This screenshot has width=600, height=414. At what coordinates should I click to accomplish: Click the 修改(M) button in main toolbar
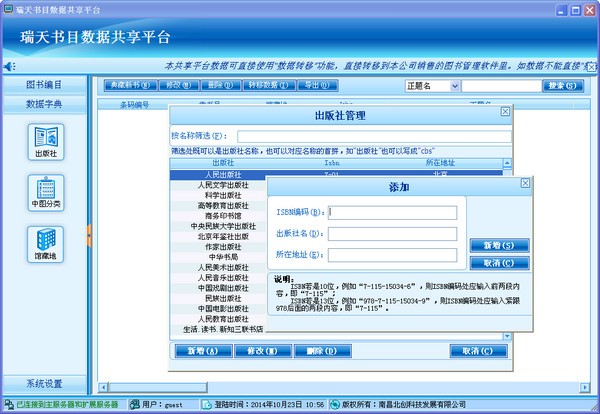tap(179, 85)
